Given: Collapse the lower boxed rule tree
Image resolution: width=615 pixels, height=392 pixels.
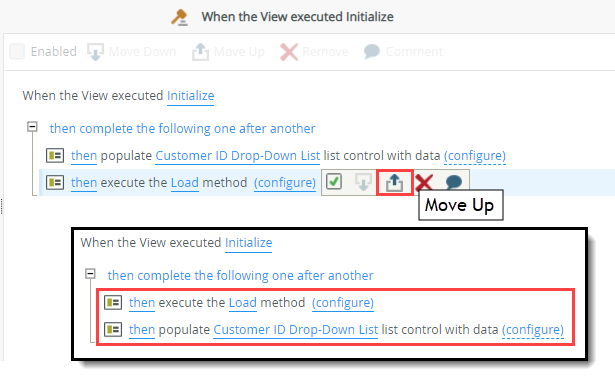Looking at the screenshot, I should click(90, 274).
